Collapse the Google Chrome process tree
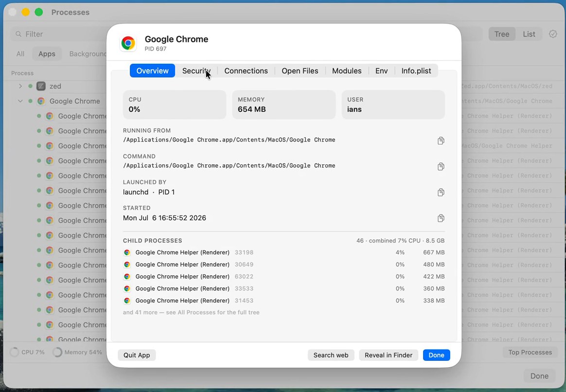Image resolution: width=566 pixels, height=392 pixels. coord(20,101)
